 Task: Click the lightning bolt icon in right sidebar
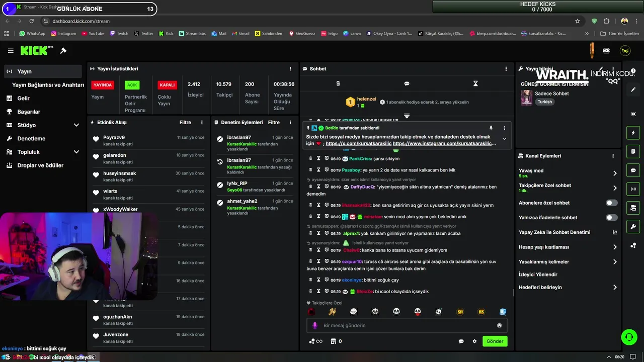tap(633, 133)
